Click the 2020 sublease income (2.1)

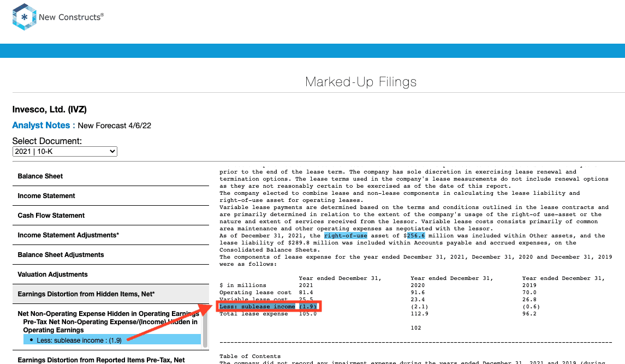pyautogui.click(x=419, y=307)
